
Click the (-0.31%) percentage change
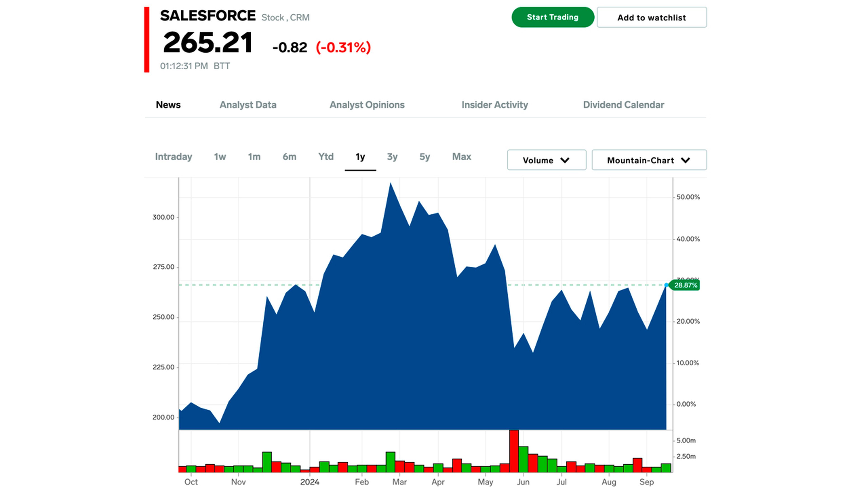click(x=343, y=47)
